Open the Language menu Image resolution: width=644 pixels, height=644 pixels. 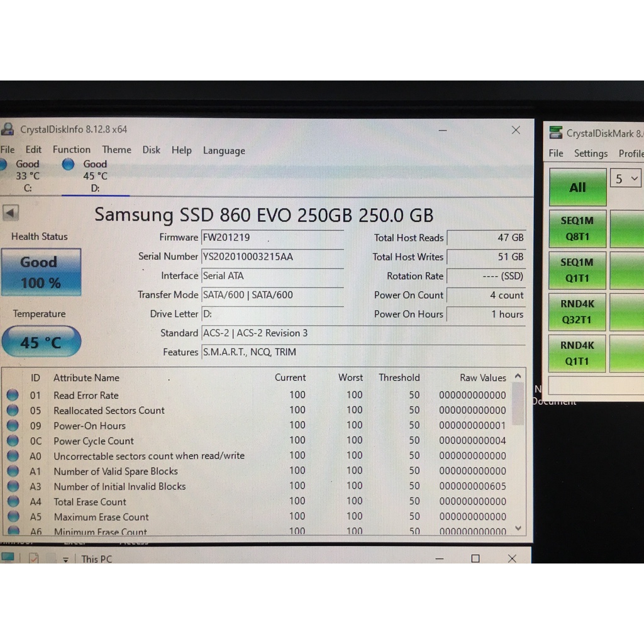click(224, 151)
